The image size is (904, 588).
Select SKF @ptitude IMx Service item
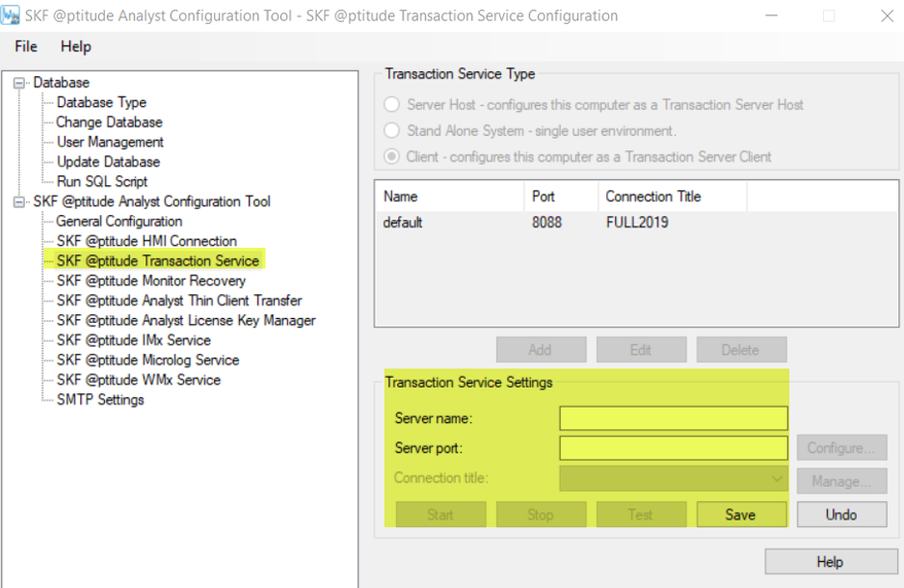point(134,340)
